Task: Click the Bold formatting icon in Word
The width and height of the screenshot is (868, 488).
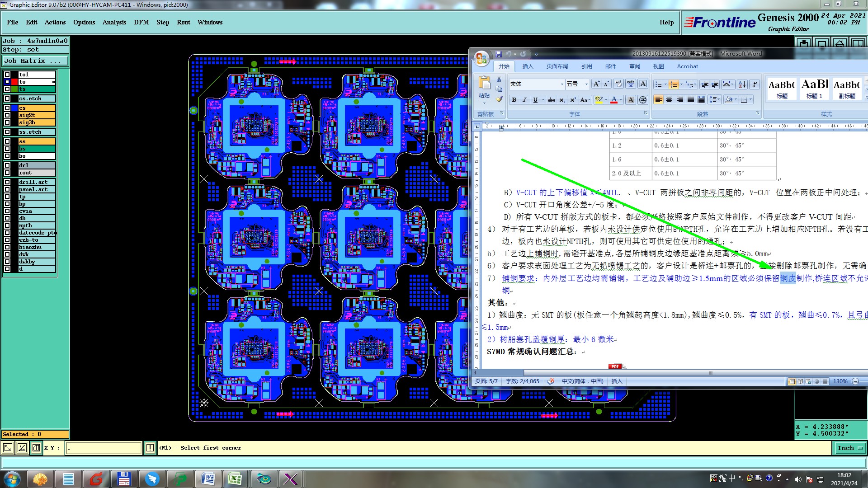Action: pos(514,100)
